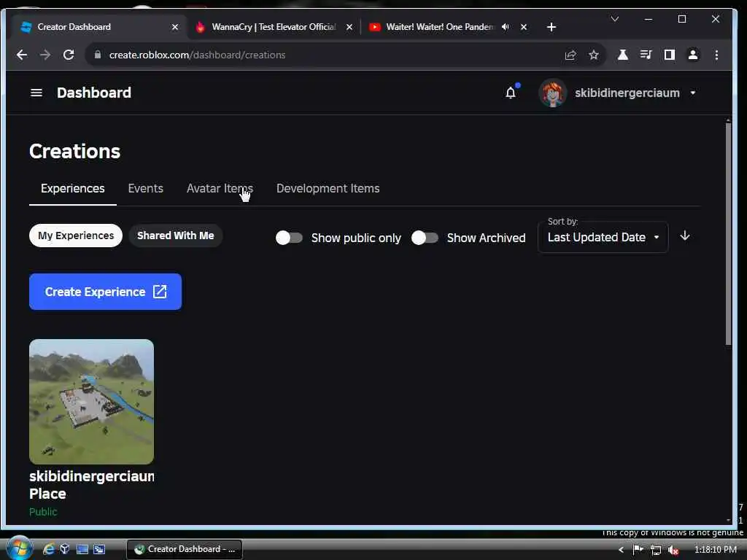Bookmark this page with the star
Viewport: 747px width, 560px height.
click(x=594, y=55)
